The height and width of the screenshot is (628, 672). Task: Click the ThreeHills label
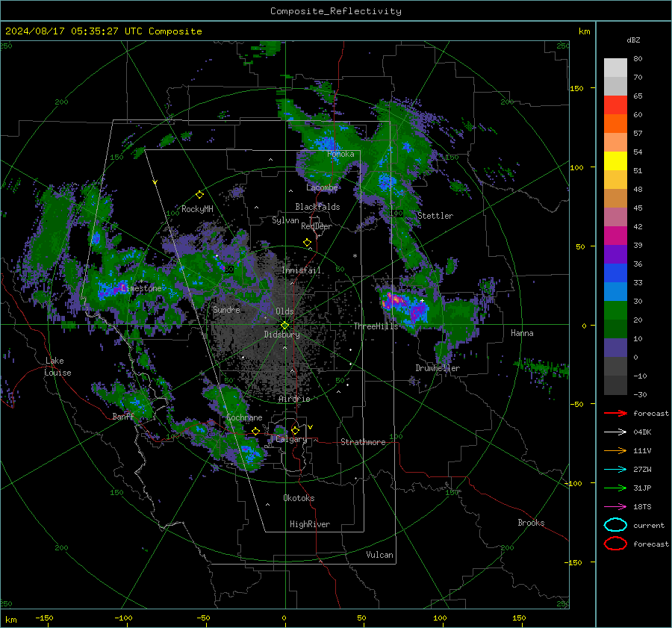tap(376, 326)
